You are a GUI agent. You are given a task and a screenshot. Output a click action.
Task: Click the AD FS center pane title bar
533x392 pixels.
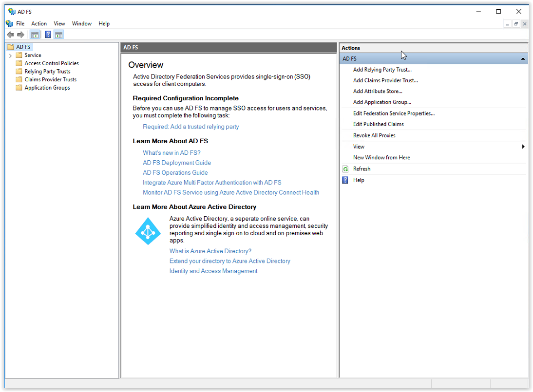(x=228, y=48)
